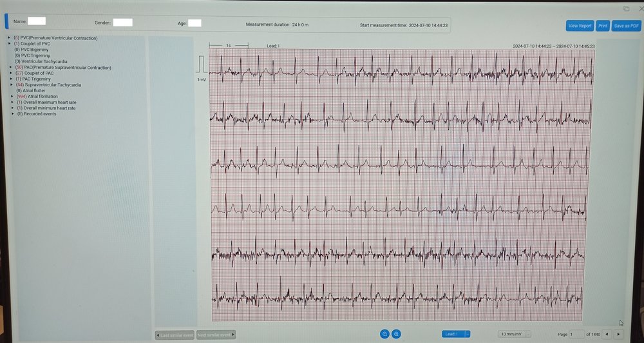644x343 pixels.
Task: Expand the Supraventricular Tachycardia row
Action: click(13, 84)
